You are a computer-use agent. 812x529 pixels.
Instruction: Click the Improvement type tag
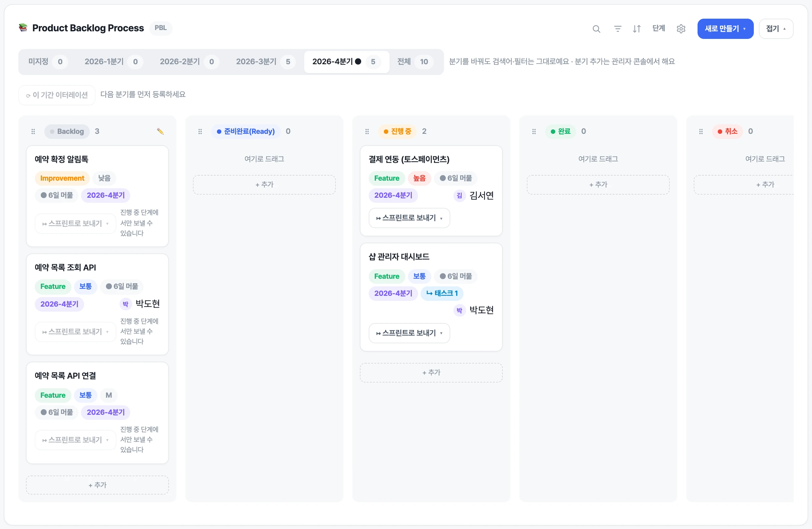tap(62, 178)
